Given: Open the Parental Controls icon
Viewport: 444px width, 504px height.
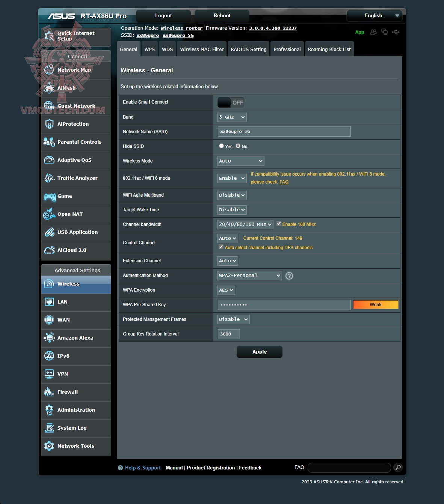Looking at the screenshot, I should pos(49,142).
